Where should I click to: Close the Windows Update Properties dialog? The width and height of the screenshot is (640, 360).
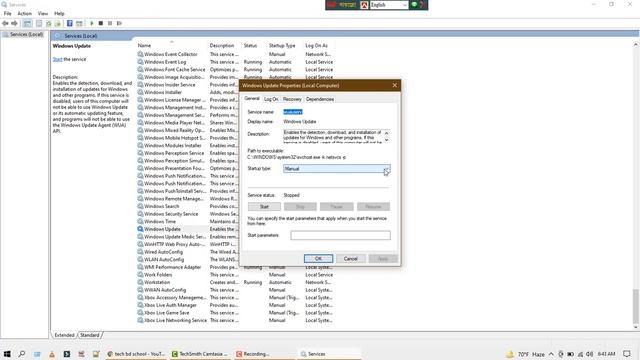click(394, 85)
